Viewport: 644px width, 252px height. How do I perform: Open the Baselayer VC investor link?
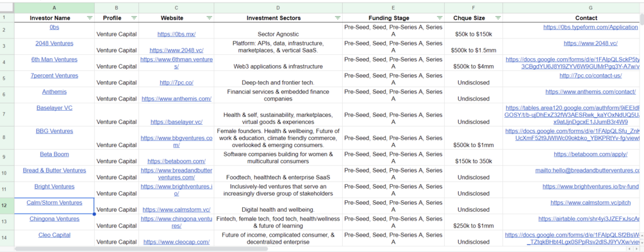pos(54,107)
